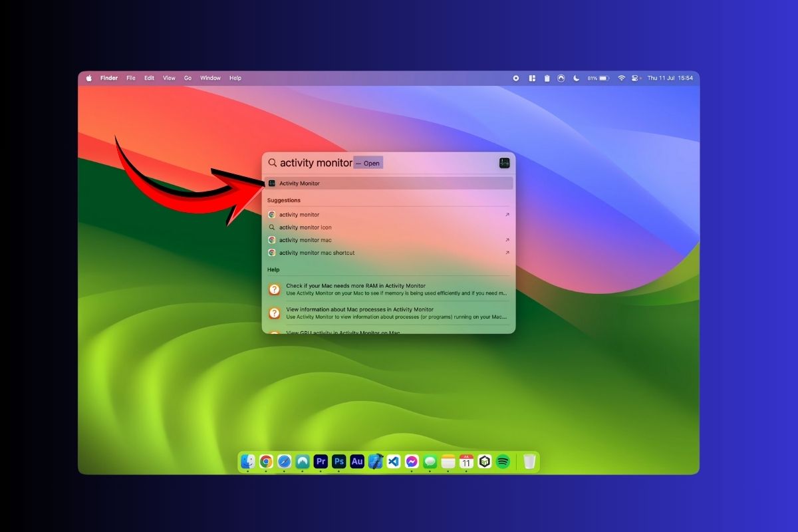The image size is (798, 532).
Task: Open the Apple menu
Action: [89, 78]
